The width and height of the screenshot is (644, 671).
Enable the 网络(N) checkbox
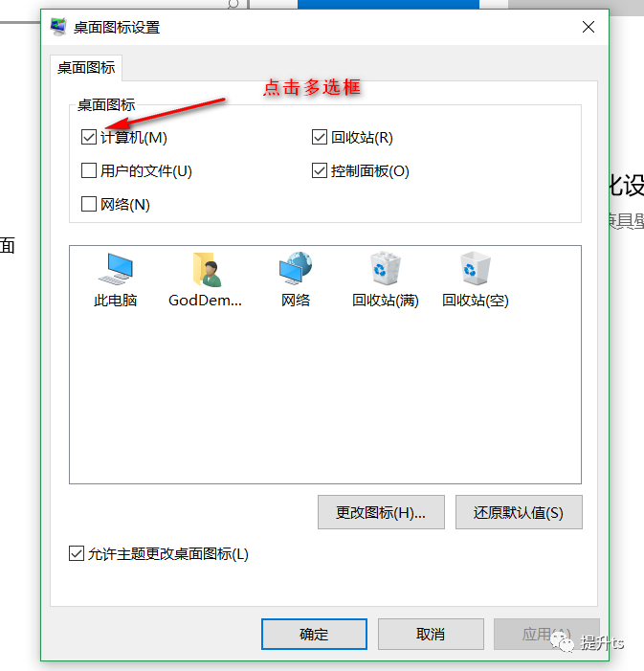pyautogui.click(x=89, y=204)
